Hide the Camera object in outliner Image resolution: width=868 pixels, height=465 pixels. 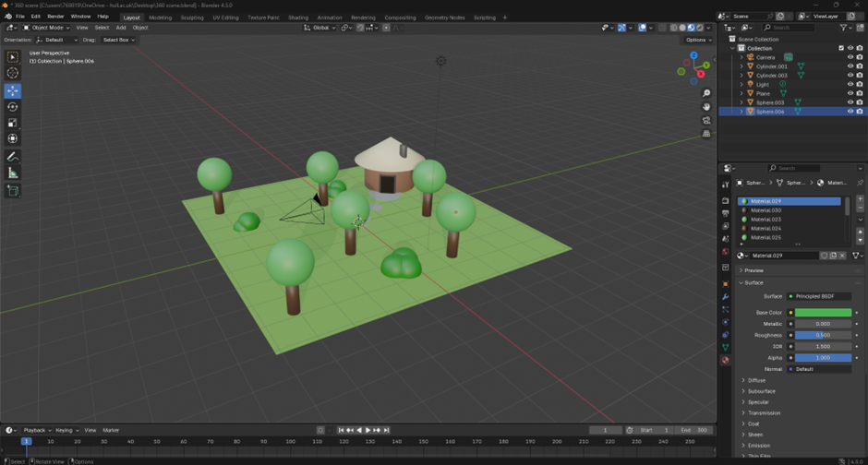(850, 57)
